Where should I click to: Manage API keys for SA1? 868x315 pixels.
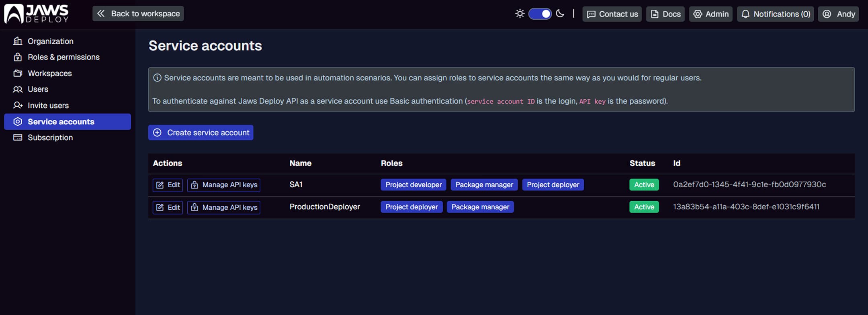(x=223, y=185)
